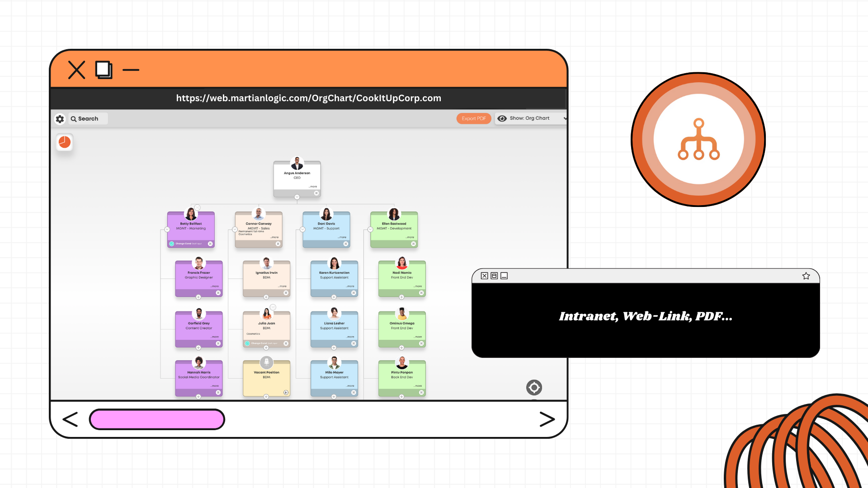Add a report below Francis Frazer with plus
Image resolution: width=868 pixels, height=488 pixels.
point(198,297)
